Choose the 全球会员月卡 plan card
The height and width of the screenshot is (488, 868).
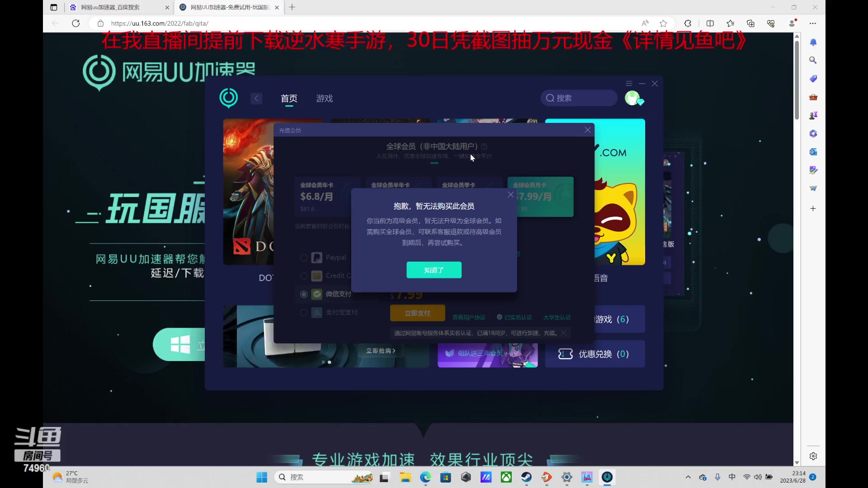541,197
